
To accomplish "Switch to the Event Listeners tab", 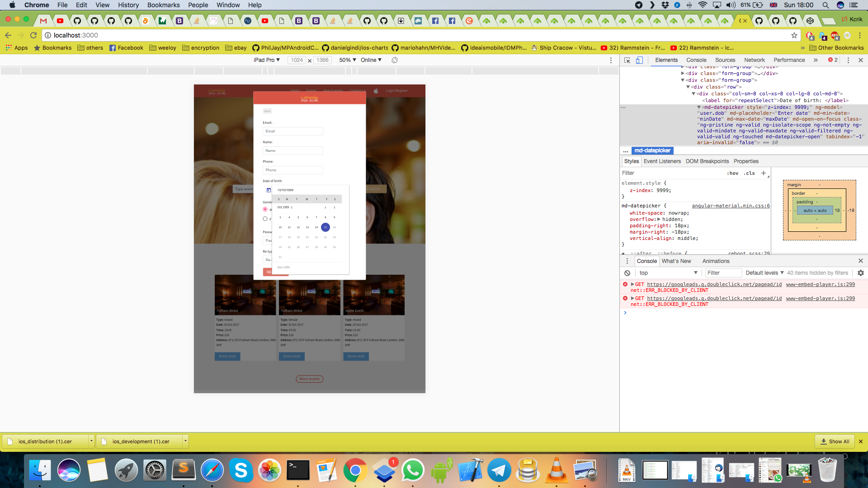I will (x=662, y=161).
